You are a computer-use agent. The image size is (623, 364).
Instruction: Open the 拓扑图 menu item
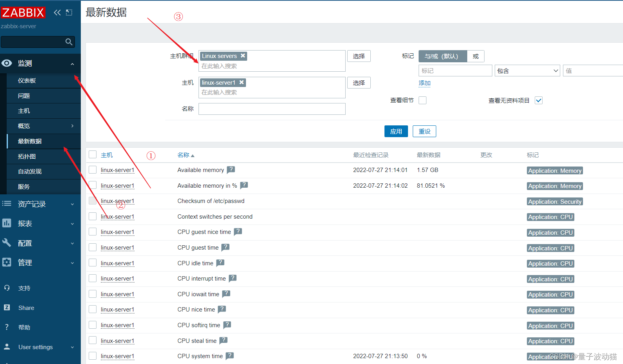coord(44,156)
